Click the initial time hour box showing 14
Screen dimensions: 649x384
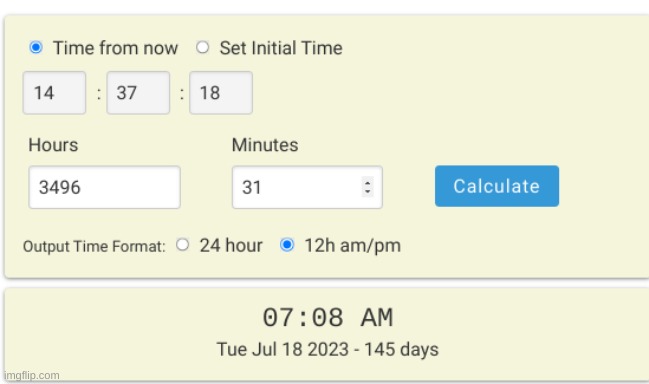point(54,93)
